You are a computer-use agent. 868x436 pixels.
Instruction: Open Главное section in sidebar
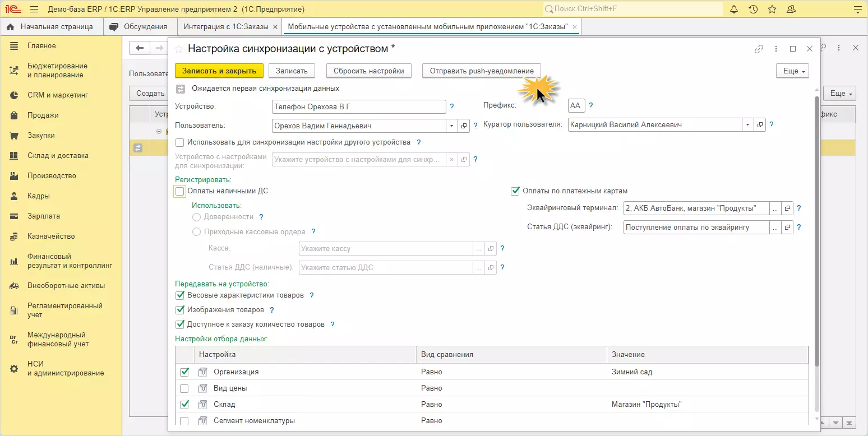[41, 46]
